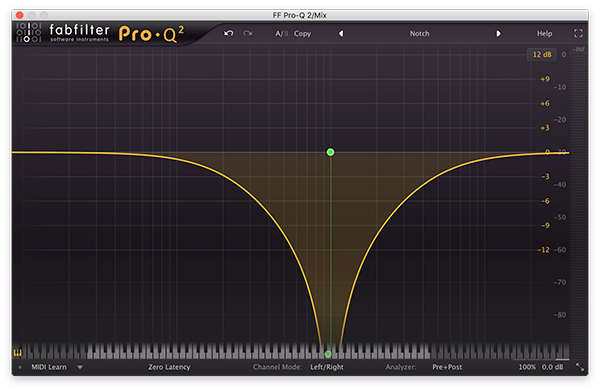Enable MIDI Learn
The width and height of the screenshot is (600, 390).
(x=49, y=367)
